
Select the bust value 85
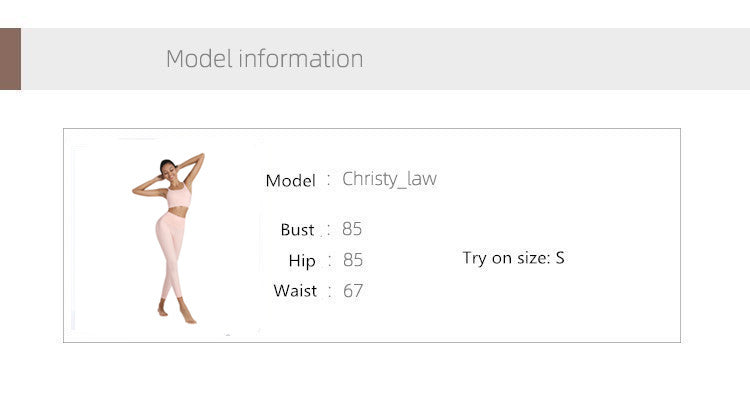[x=352, y=229]
